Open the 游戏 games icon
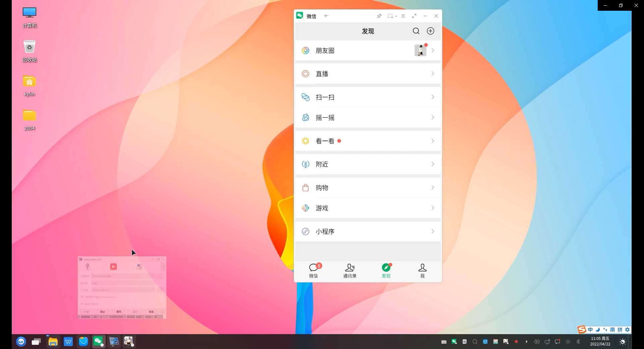644x349 pixels. [x=306, y=208]
